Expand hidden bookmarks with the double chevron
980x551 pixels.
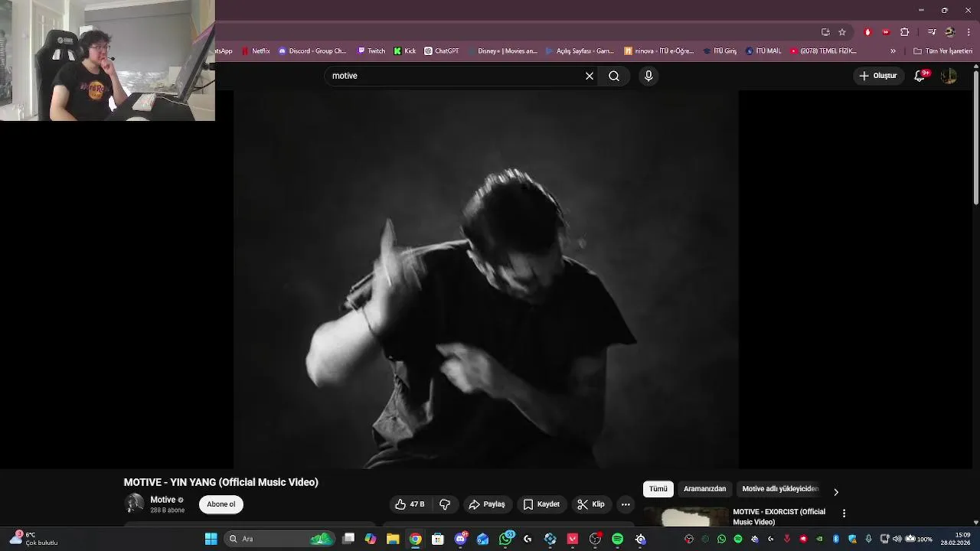pyautogui.click(x=893, y=51)
